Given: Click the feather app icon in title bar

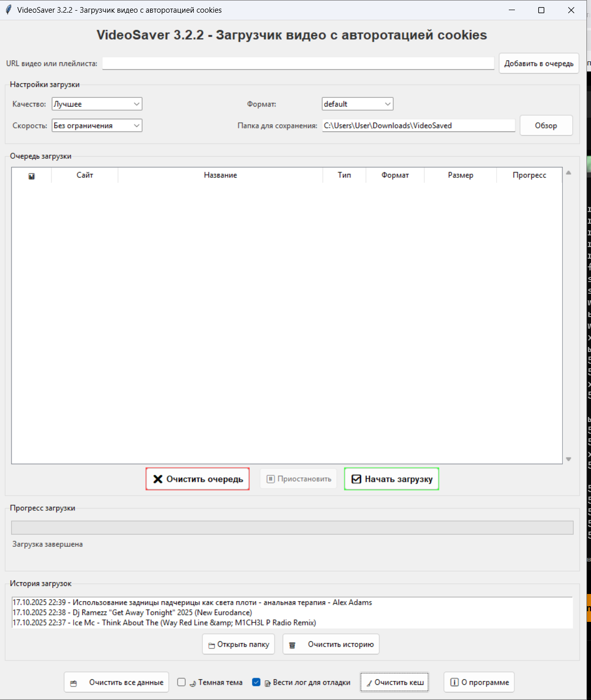Looking at the screenshot, I should [8, 10].
